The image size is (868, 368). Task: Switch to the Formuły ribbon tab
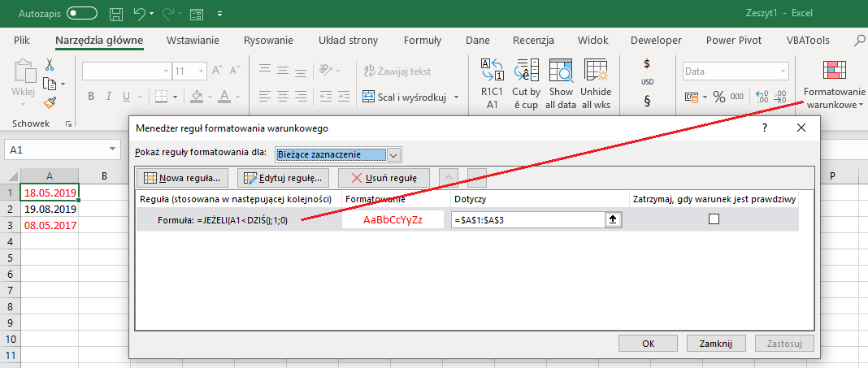pyautogui.click(x=423, y=40)
